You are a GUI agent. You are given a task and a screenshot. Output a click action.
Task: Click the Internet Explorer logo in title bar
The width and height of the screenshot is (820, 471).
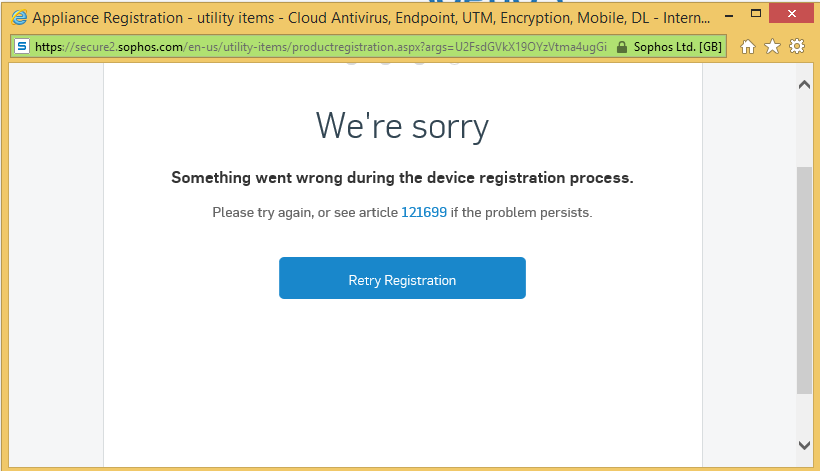pos(19,18)
